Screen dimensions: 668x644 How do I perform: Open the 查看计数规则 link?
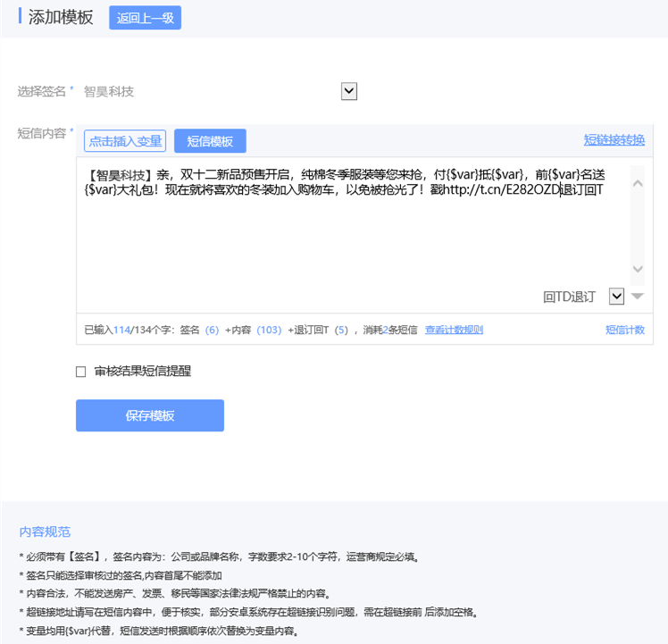(x=454, y=330)
